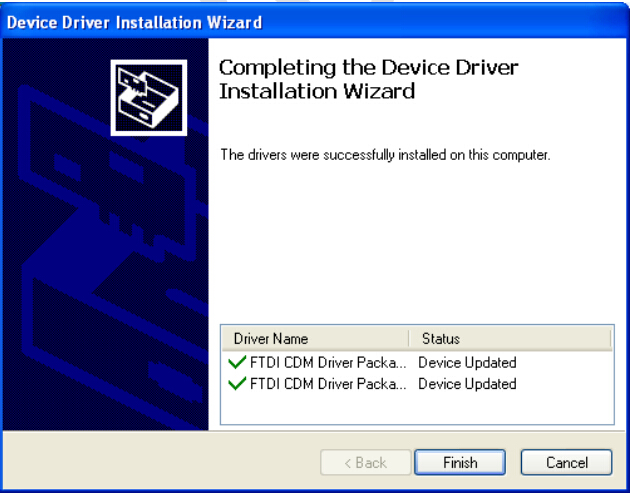Click the divider ending the Status column header
630x494 pixels.
[611, 339]
